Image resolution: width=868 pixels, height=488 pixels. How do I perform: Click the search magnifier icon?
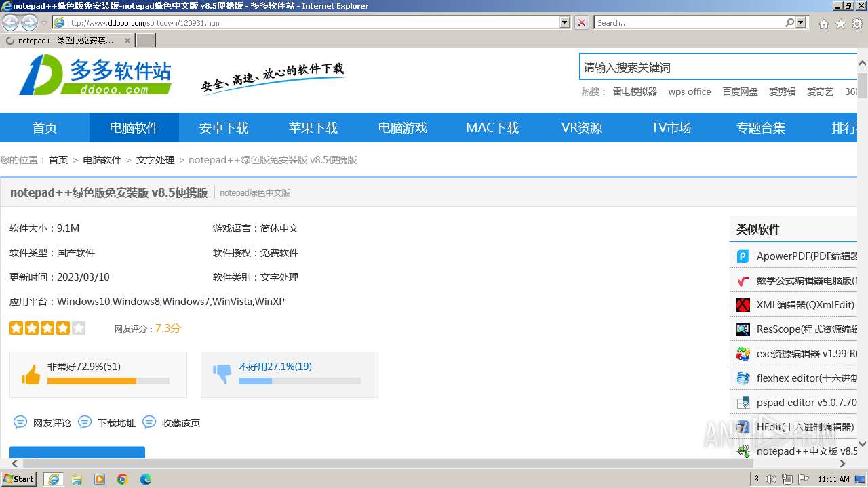pos(789,22)
